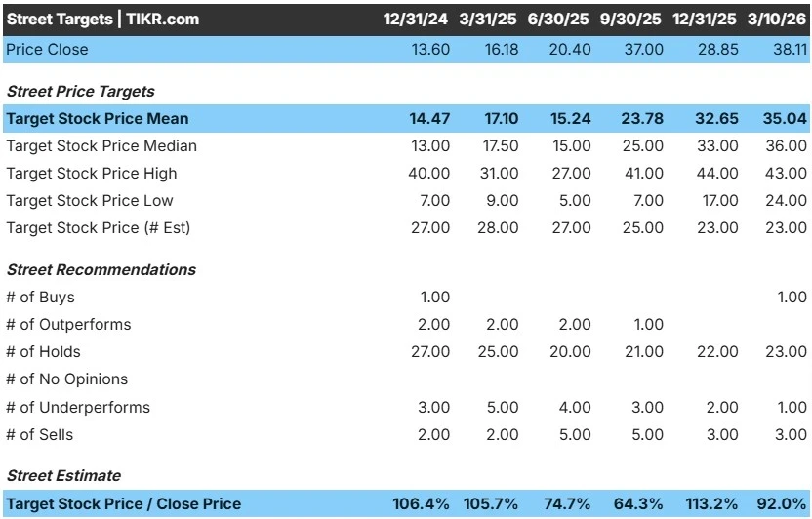Click the Street Targets | TIKR.com header
Viewport: 812px width, 519px height.
(x=102, y=20)
